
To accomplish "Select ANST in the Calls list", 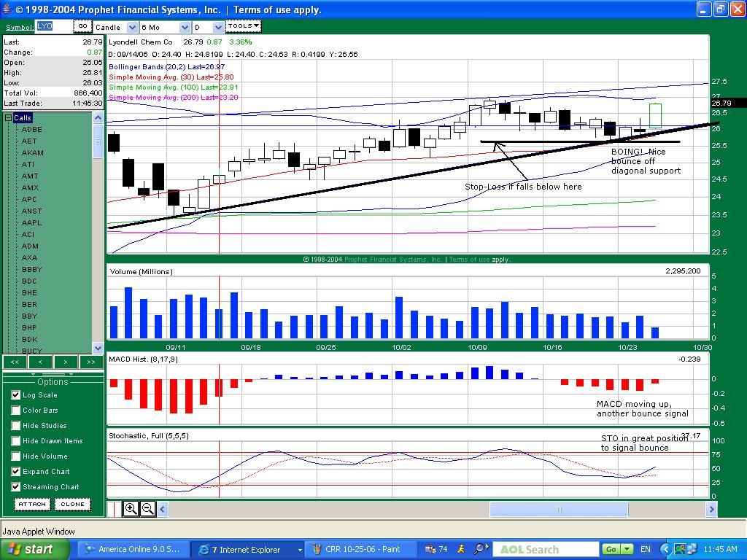I will (32, 211).
